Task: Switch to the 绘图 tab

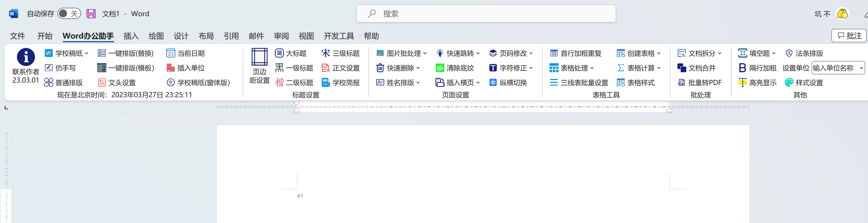Action: pyautogui.click(x=156, y=36)
